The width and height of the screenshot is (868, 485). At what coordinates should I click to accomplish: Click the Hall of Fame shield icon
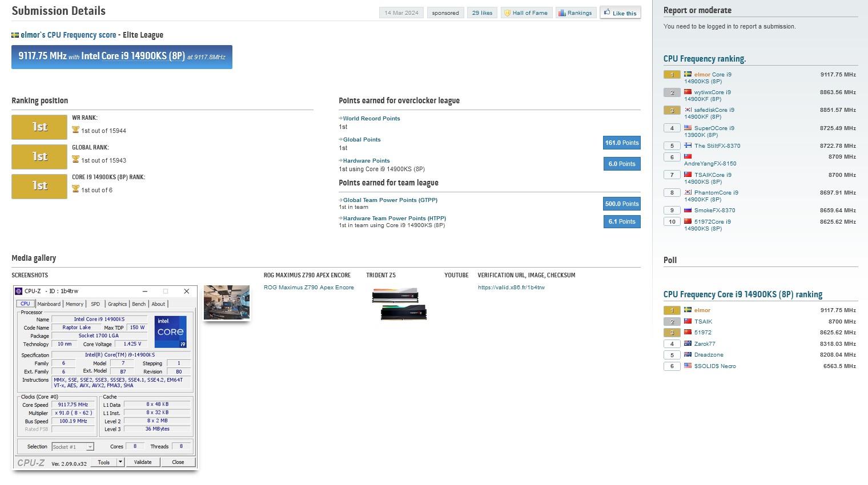[x=507, y=13]
